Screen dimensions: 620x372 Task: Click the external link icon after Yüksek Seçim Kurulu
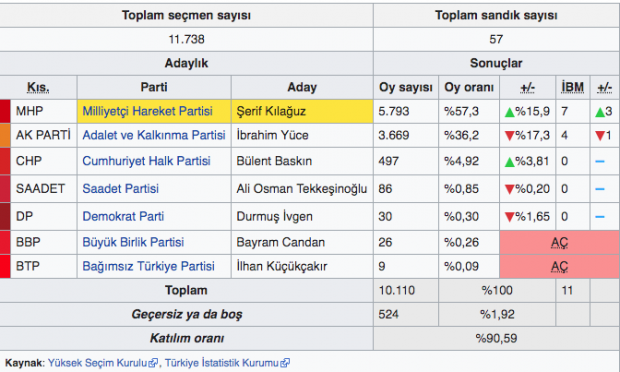(153, 363)
